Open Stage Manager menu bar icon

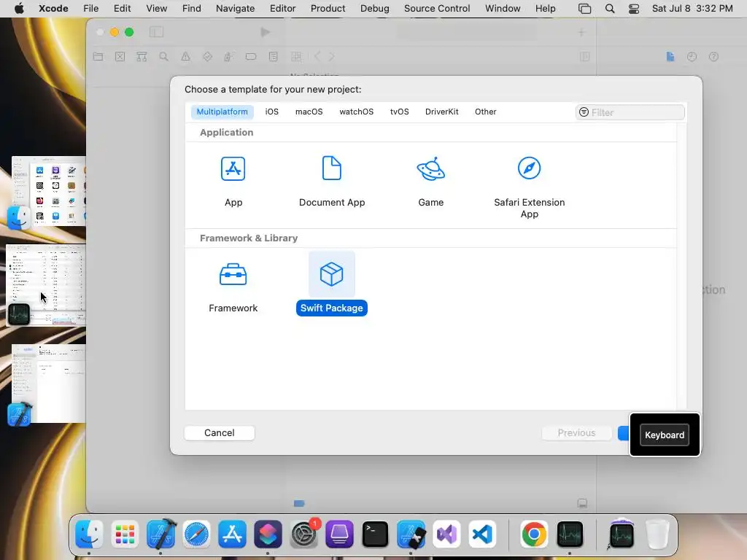pos(584,9)
